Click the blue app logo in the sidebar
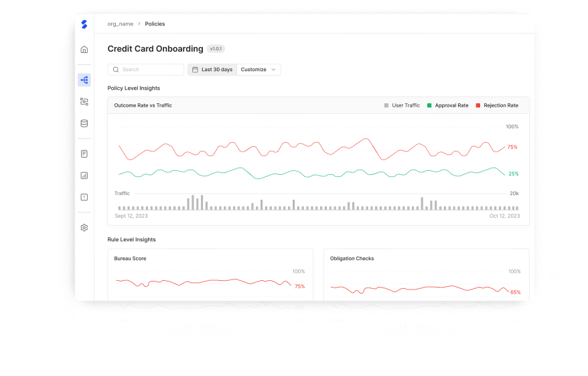Image resolution: width=588 pixels, height=376 pixels. click(84, 24)
